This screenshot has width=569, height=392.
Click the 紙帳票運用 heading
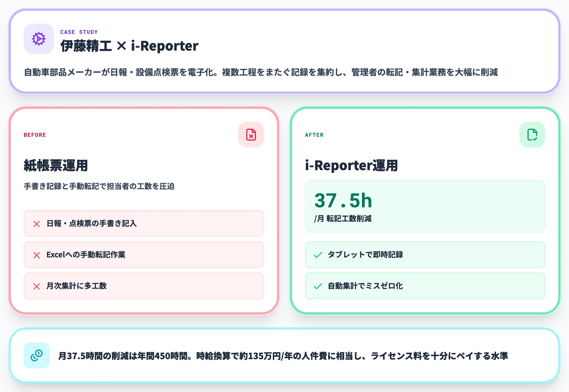[x=56, y=165]
